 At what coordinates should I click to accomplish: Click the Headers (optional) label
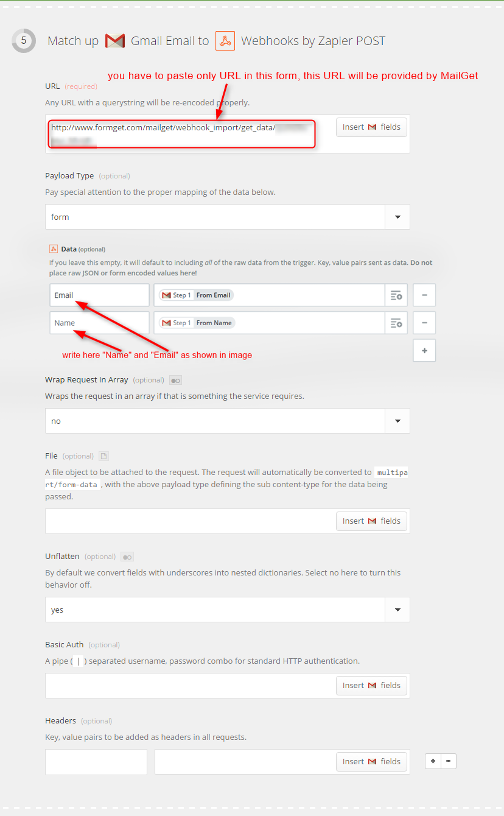coord(79,720)
